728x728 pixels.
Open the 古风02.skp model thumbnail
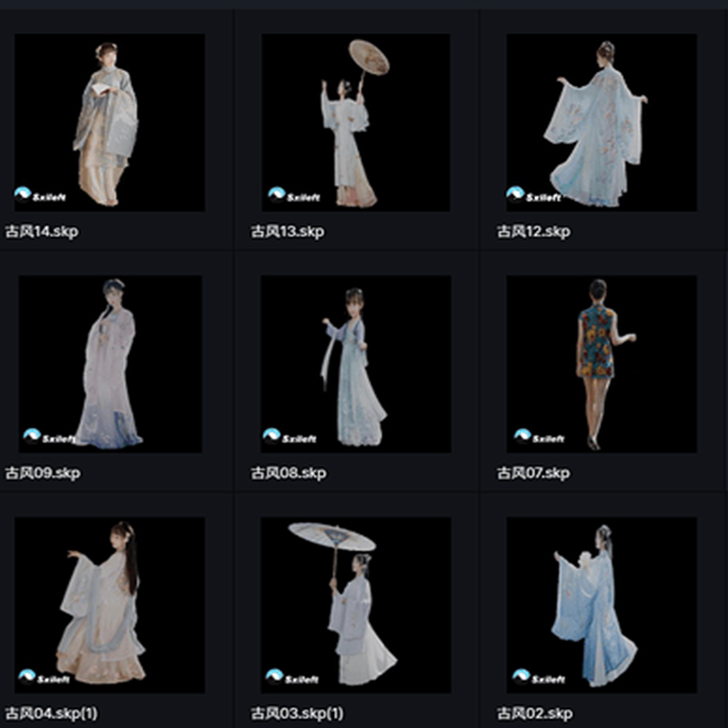click(x=601, y=605)
